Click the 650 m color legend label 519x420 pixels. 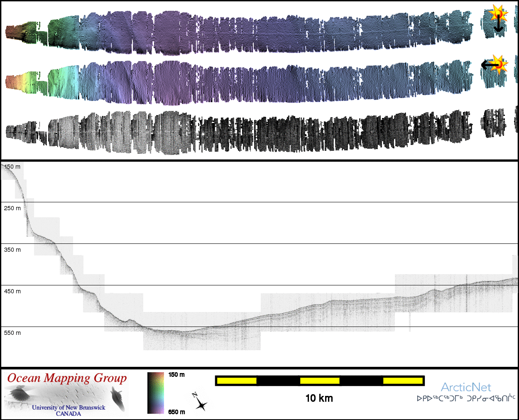[176, 412]
